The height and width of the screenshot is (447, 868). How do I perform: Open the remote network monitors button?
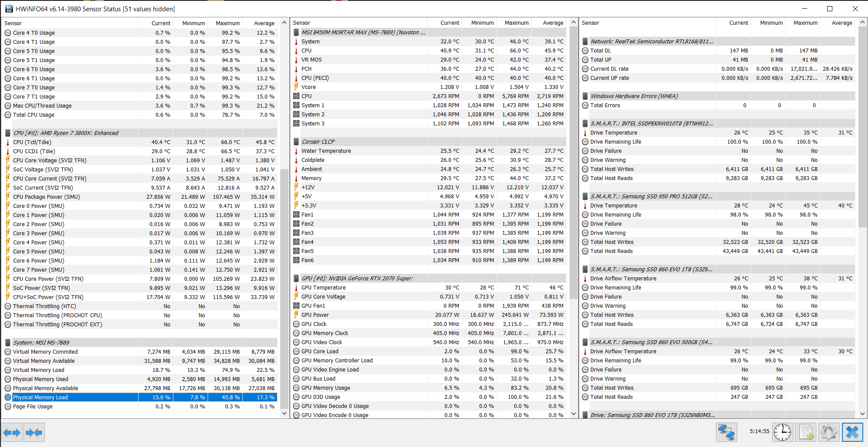point(726,432)
